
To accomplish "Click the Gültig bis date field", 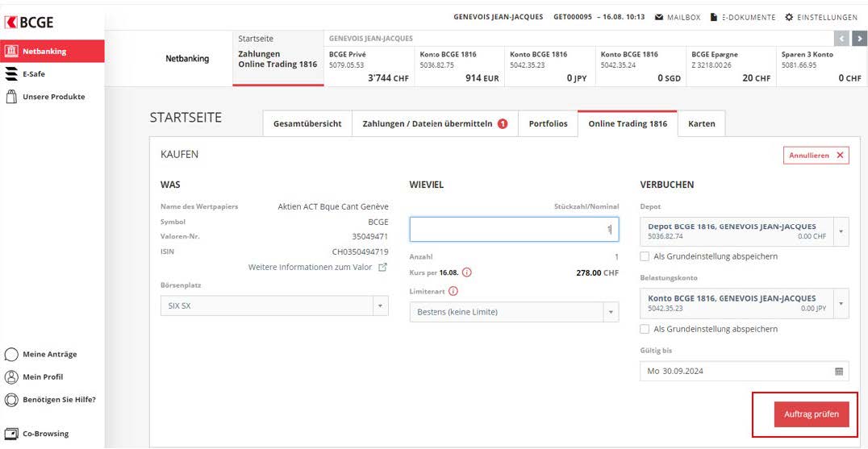I will point(745,371).
